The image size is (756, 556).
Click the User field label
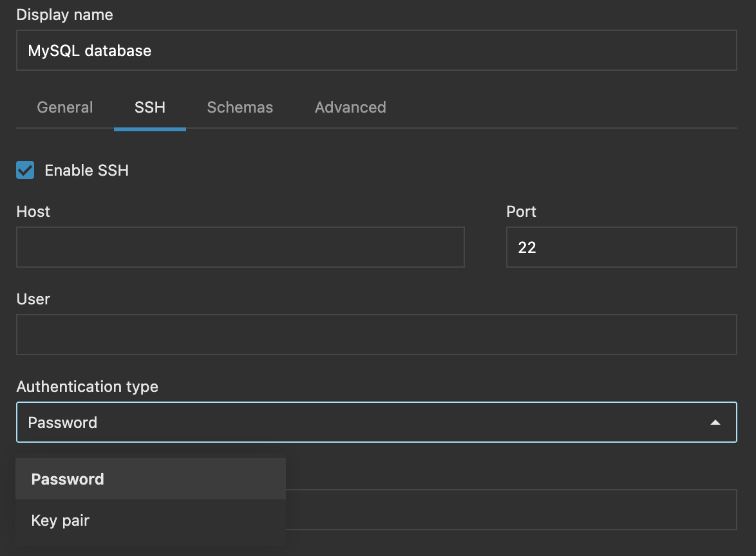(x=33, y=299)
